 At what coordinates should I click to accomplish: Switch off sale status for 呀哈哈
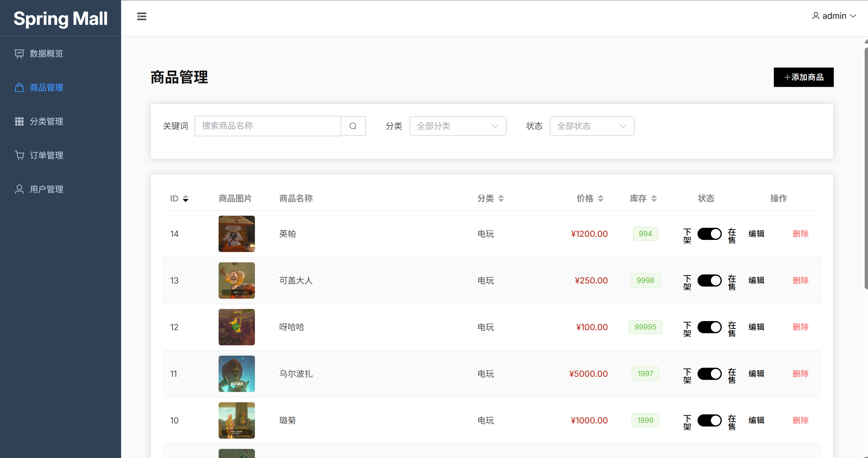pos(709,327)
